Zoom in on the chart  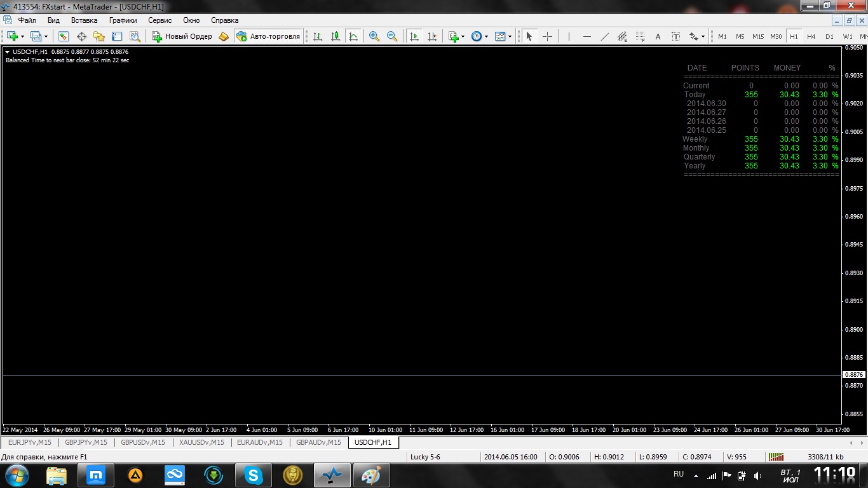(374, 36)
